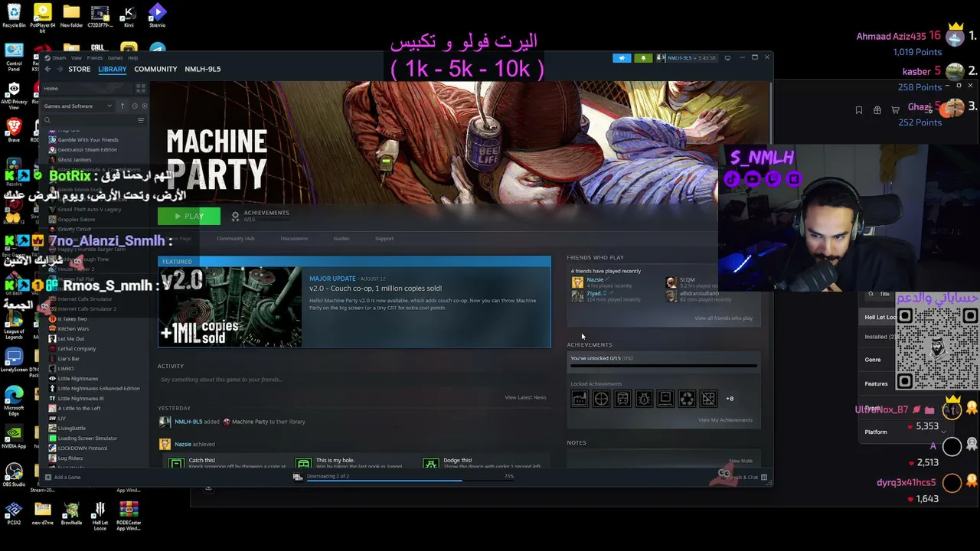Show recently played games via clock icon
This screenshot has width=980, height=551.
click(135, 106)
